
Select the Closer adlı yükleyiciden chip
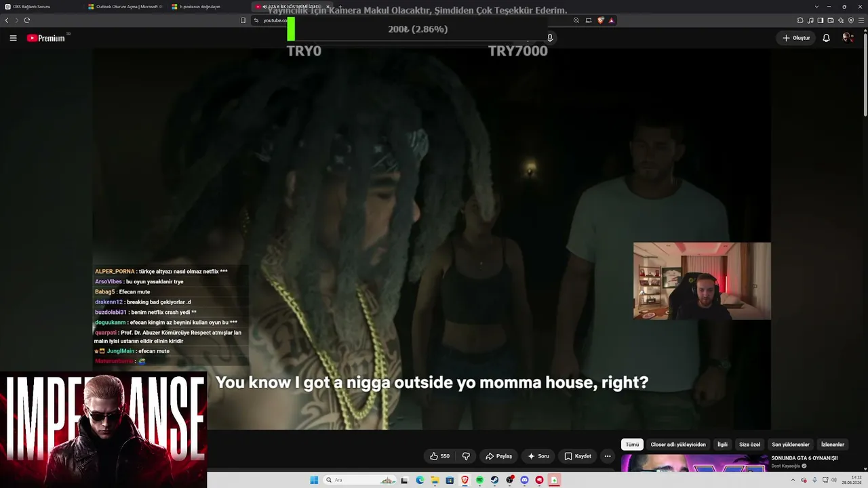pyautogui.click(x=678, y=445)
